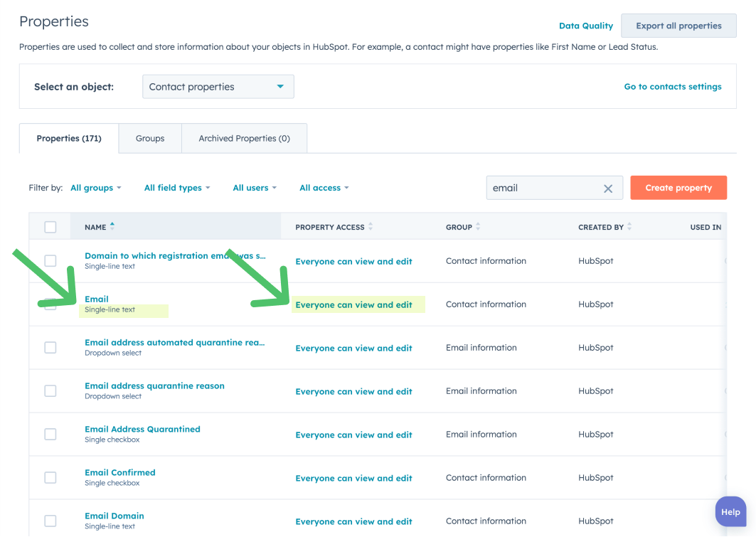
Task: Click access link for Email address quarantine reason row
Action: pyautogui.click(x=353, y=391)
